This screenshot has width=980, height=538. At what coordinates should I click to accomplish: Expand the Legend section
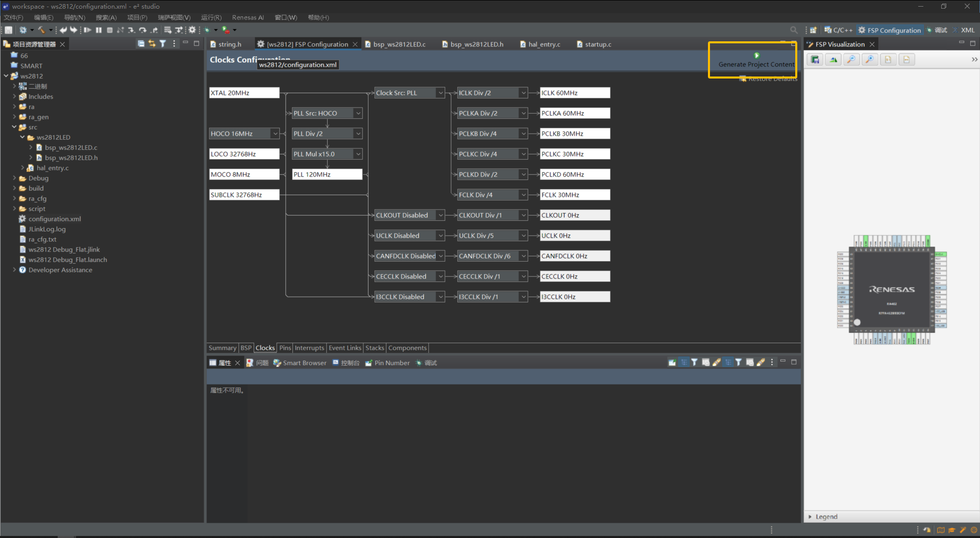[x=810, y=517]
